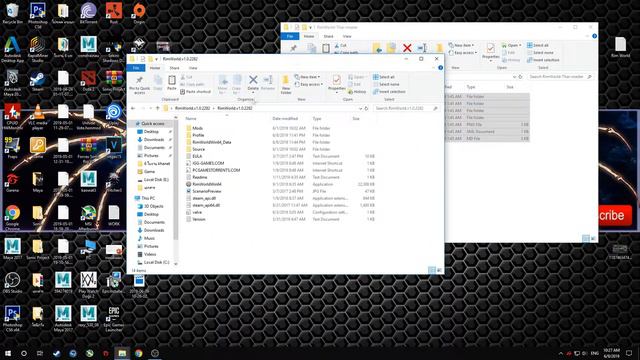This screenshot has width=640, height=360.
Task: Expand New item dropdown in the back window
Action: click(462, 45)
